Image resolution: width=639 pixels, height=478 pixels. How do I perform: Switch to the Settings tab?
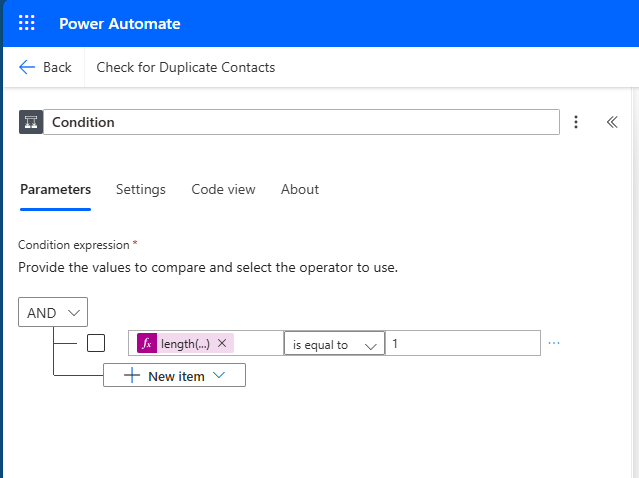(141, 189)
